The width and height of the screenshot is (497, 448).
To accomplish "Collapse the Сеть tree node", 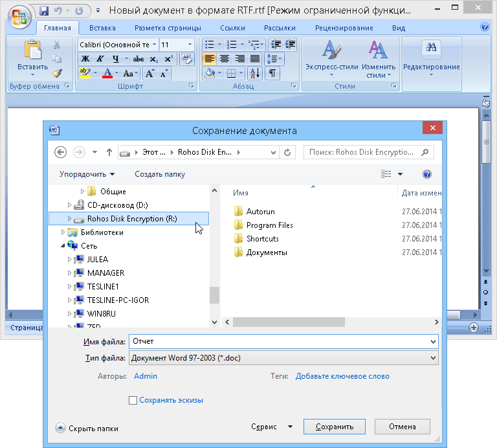I will pyautogui.click(x=63, y=246).
